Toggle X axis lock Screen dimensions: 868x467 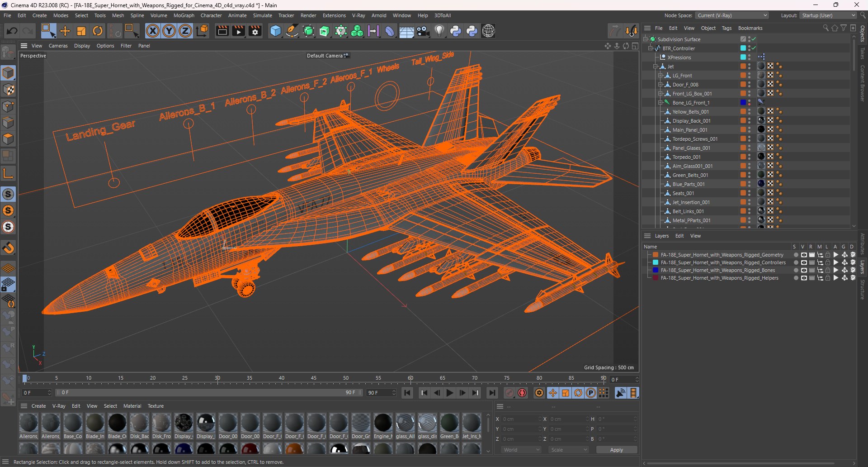153,31
